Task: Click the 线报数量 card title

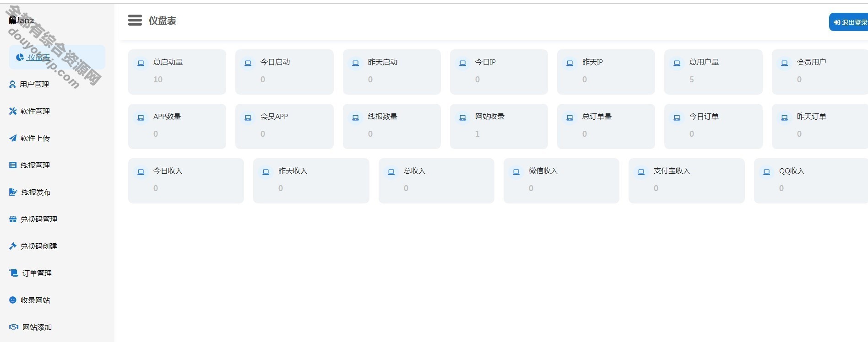Action: click(x=383, y=116)
